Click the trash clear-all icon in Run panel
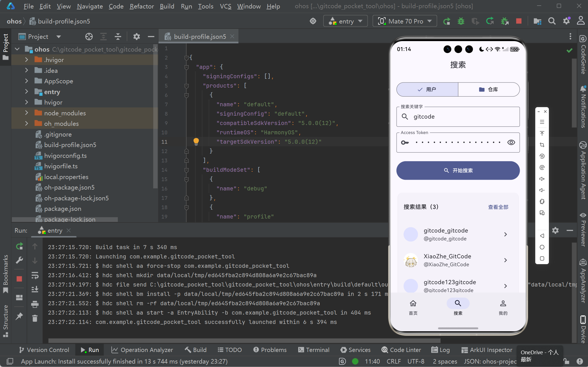Screen dimensions: 588x367 tap(35, 318)
